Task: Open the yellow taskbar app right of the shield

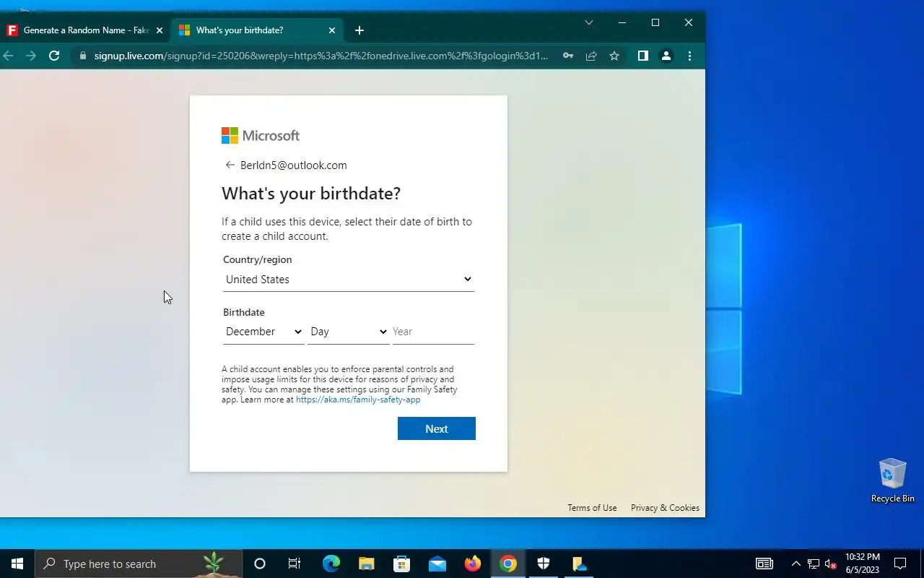Action: pyautogui.click(x=579, y=564)
